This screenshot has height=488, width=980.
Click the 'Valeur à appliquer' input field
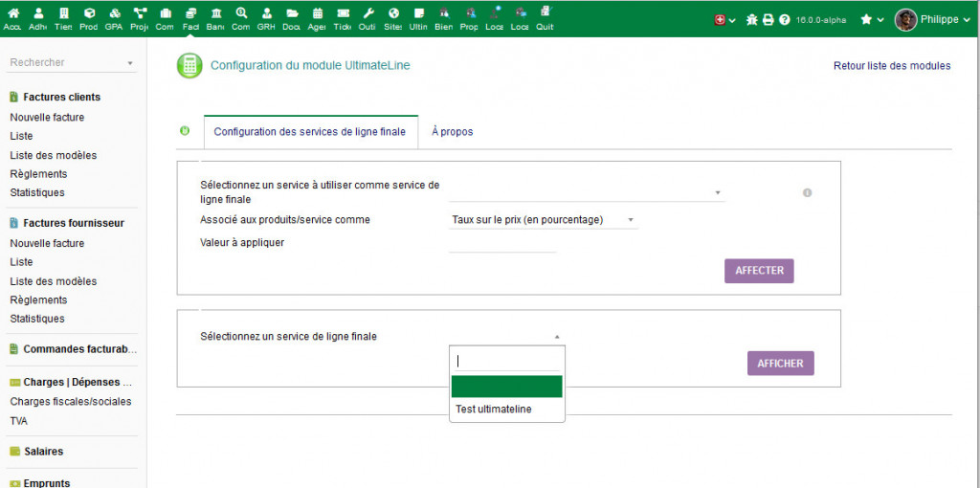click(502, 243)
